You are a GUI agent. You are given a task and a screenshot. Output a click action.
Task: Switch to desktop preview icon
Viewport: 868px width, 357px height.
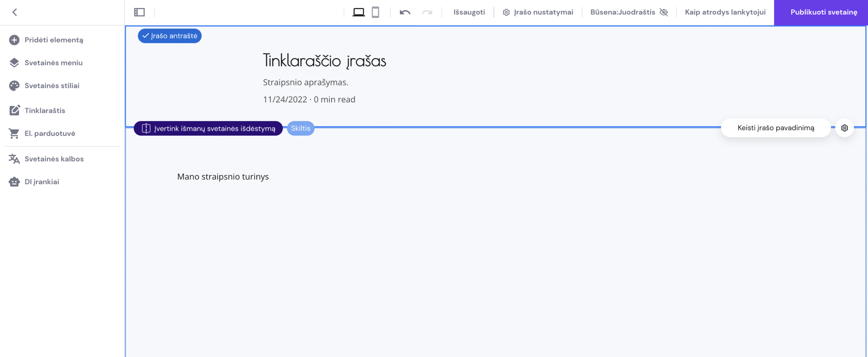(359, 12)
